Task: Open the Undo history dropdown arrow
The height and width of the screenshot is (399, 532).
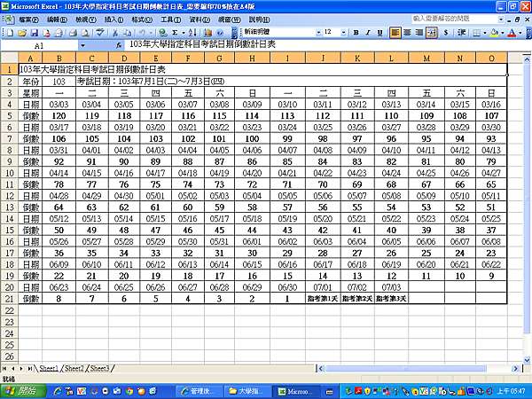Action: 151,33
